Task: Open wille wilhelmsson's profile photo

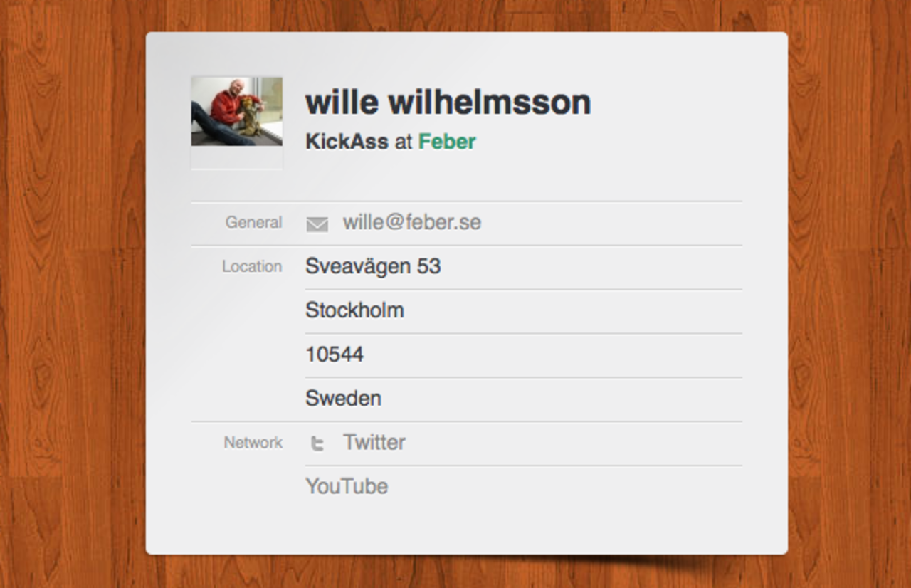Action: point(236,111)
